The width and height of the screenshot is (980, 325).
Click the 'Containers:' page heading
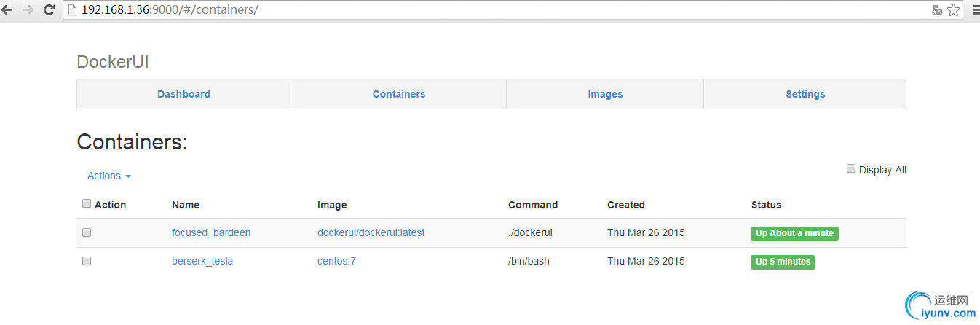tap(133, 142)
